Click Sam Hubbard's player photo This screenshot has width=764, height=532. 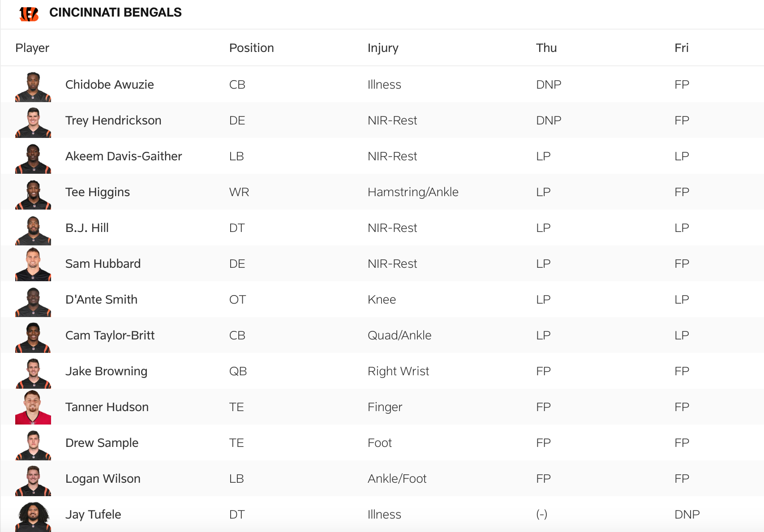point(33,264)
